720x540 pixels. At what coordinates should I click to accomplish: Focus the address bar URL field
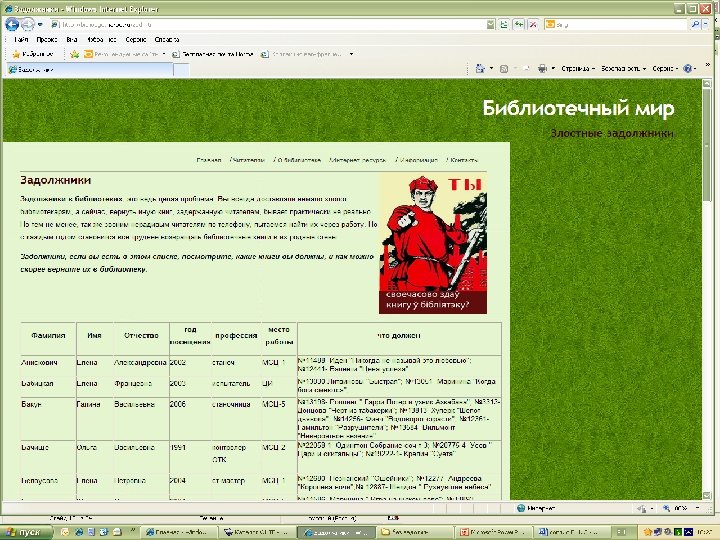tap(266, 24)
